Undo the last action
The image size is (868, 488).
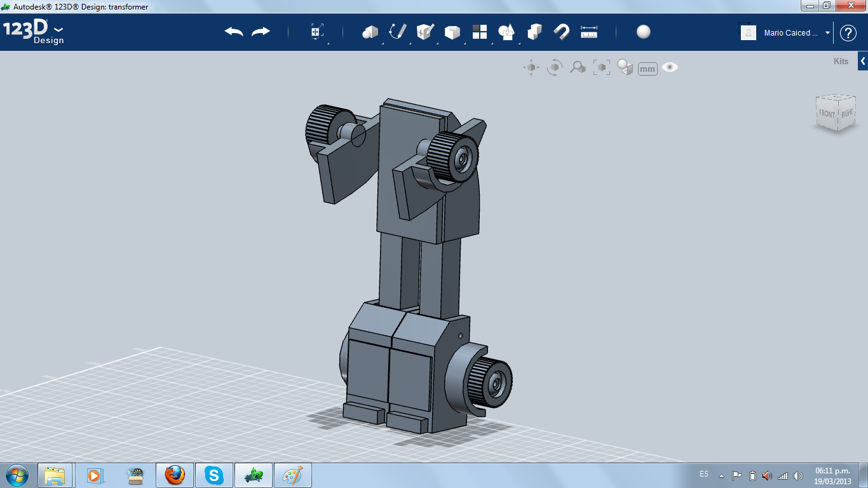tap(234, 32)
